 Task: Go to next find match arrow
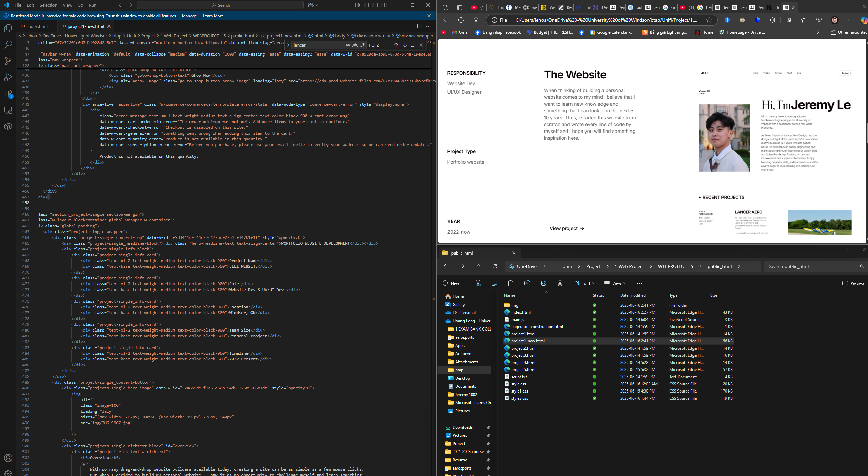[x=405, y=45]
